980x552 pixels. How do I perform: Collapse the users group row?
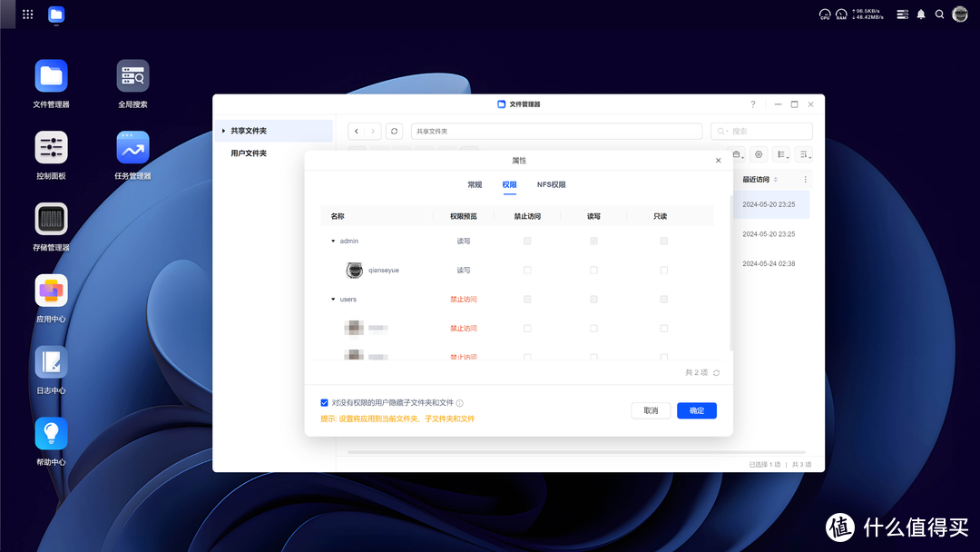point(332,299)
